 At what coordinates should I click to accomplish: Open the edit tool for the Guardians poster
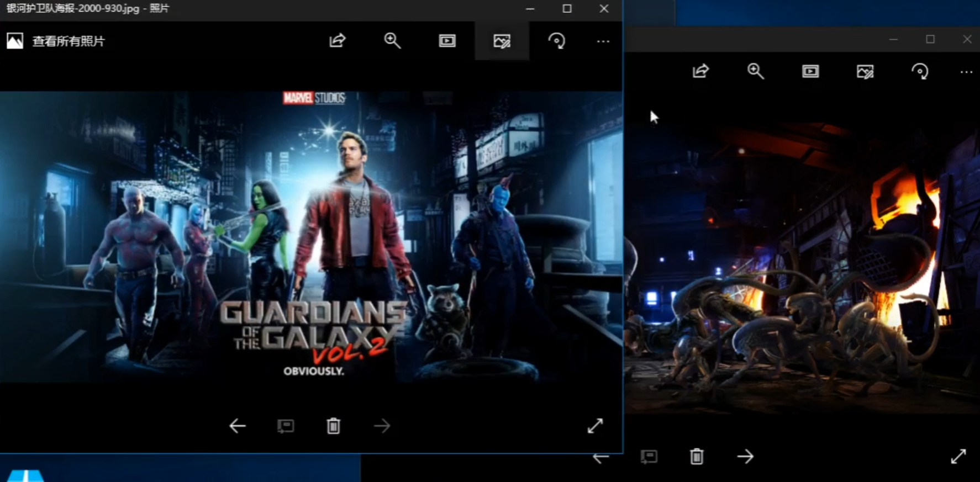(502, 41)
